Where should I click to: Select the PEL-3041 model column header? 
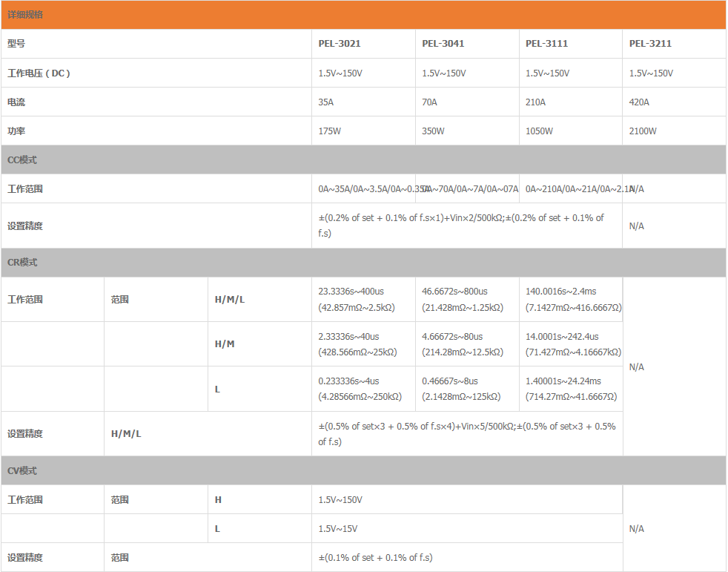click(443, 44)
